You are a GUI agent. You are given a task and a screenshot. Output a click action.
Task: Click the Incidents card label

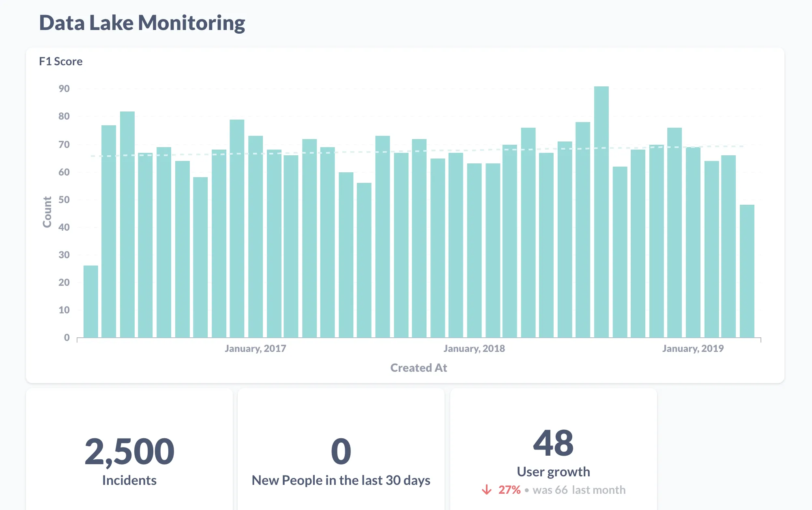129,480
